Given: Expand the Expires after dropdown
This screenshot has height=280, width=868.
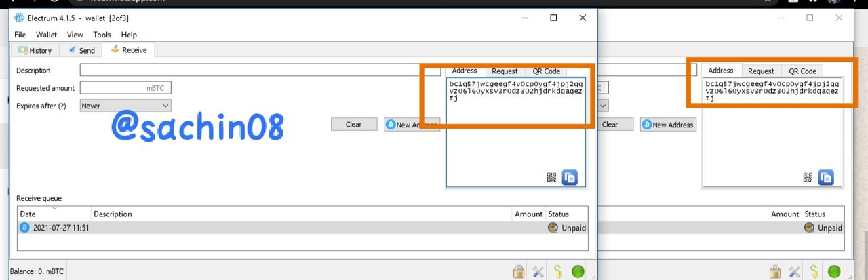Looking at the screenshot, I should (125, 106).
